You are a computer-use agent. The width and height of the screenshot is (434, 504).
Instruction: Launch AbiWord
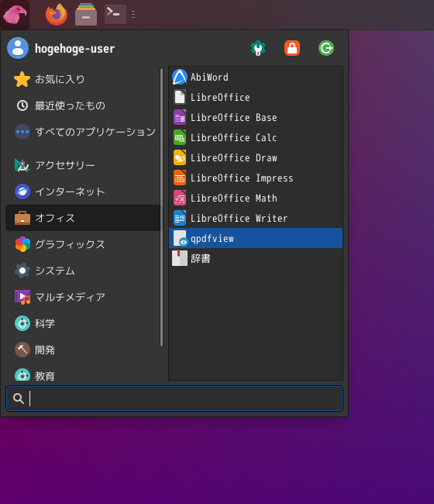[x=256, y=77]
